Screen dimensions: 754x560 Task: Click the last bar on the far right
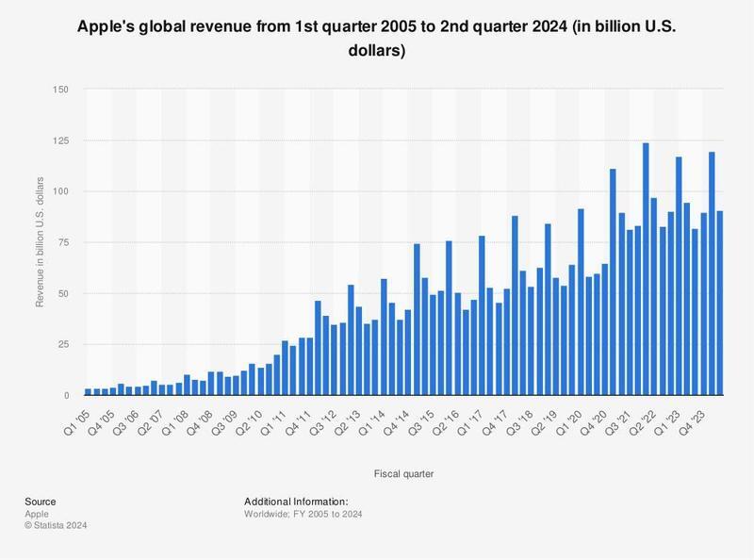click(x=720, y=303)
